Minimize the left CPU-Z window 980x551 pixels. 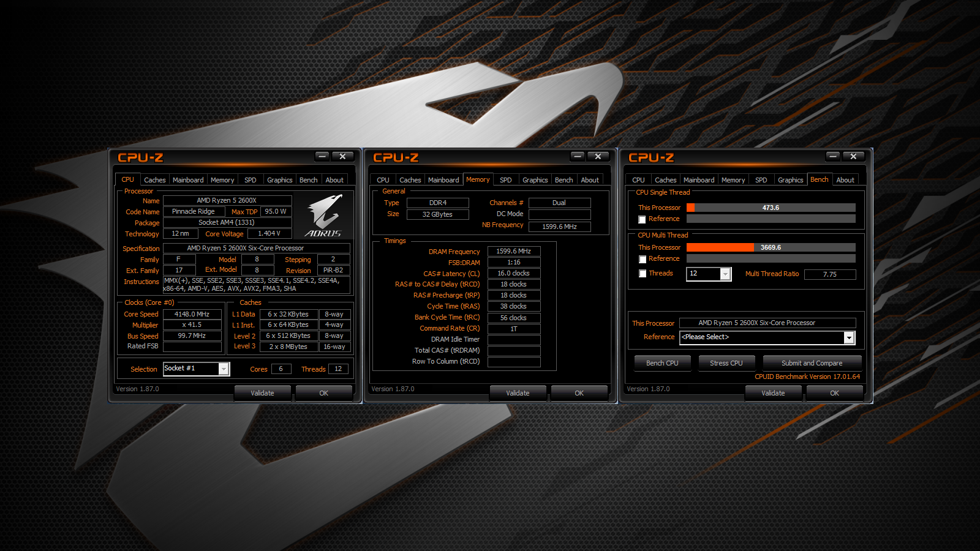pyautogui.click(x=323, y=157)
